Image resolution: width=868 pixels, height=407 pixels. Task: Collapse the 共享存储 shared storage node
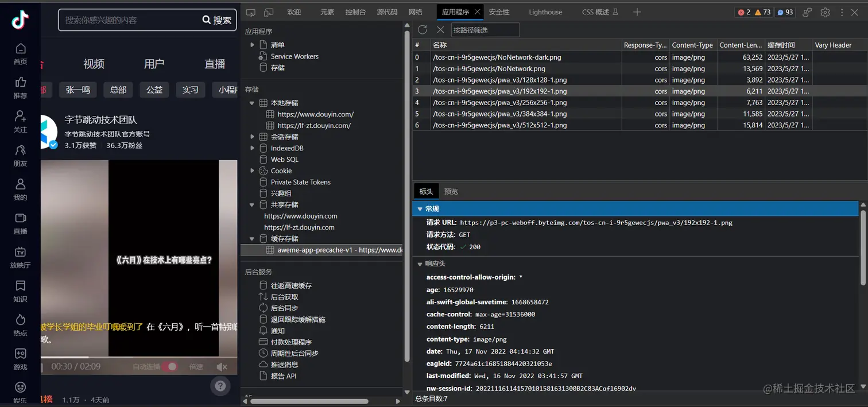coord(252,204)
